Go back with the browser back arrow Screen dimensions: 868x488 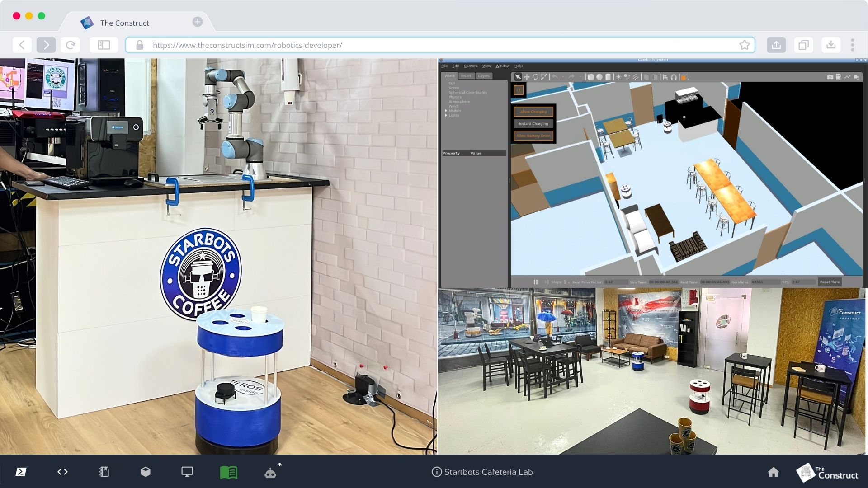pos(22,45)
